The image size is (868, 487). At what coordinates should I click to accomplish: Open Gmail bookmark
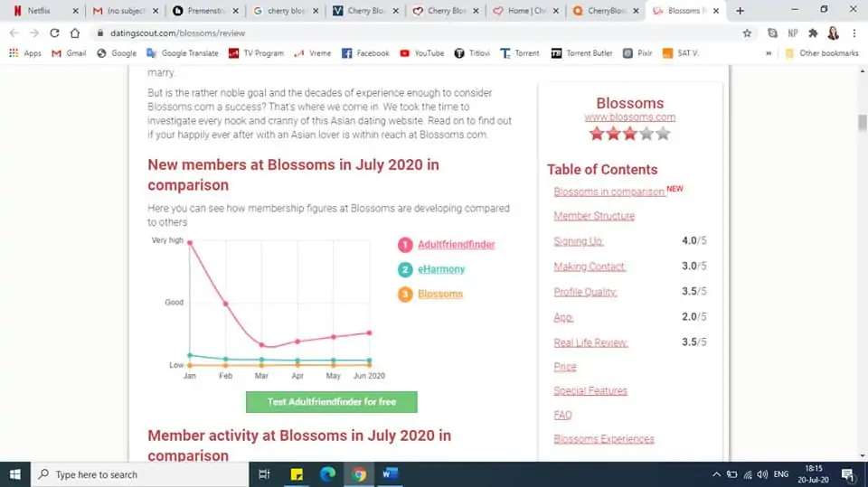point(69,53)
